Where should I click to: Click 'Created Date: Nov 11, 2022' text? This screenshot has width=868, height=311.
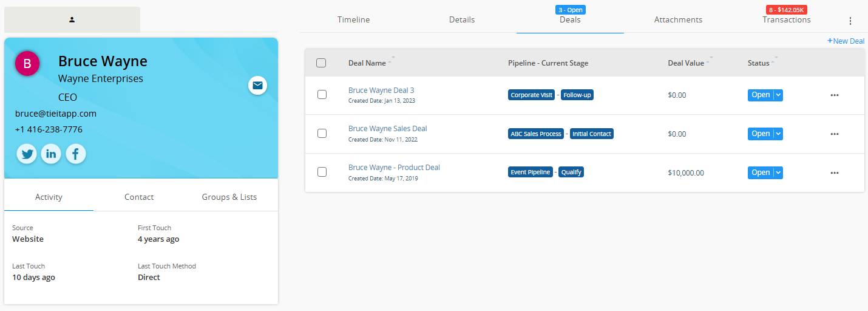tap(383, 140)
